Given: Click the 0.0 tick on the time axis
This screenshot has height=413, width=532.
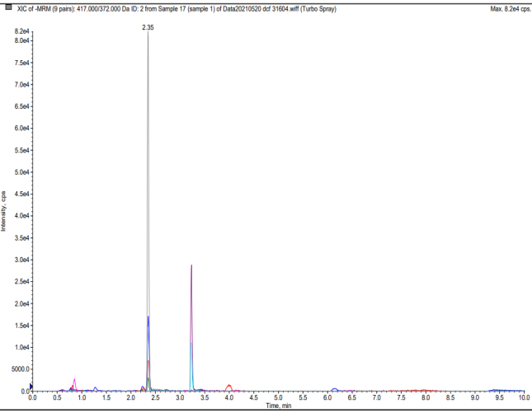Looking at the screenshot, I should point(32,399).
